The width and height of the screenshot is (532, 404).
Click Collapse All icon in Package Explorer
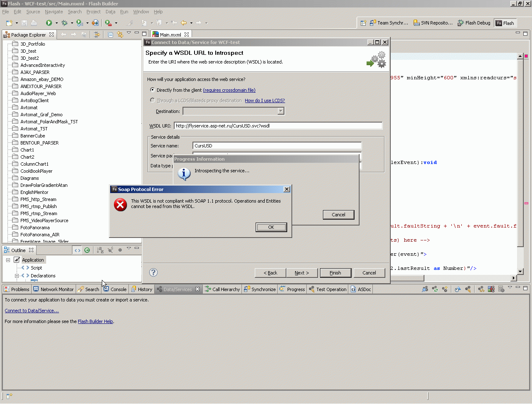(111, 34)
